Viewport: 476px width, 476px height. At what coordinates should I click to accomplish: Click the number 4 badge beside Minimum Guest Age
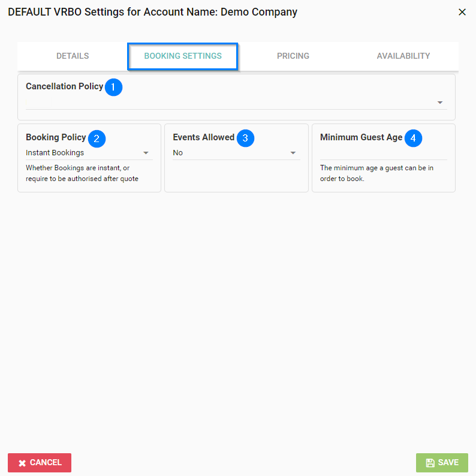coord(413,138)
